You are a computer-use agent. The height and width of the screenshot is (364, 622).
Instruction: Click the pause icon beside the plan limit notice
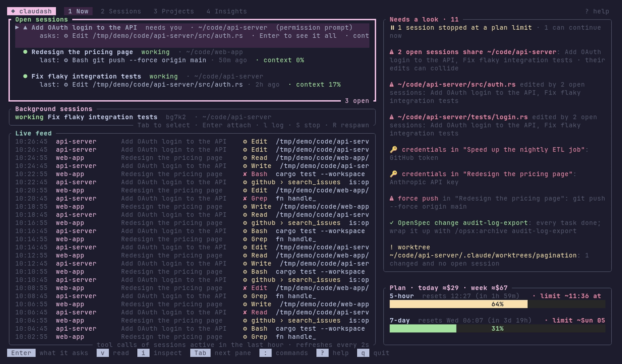click(392, 28)
